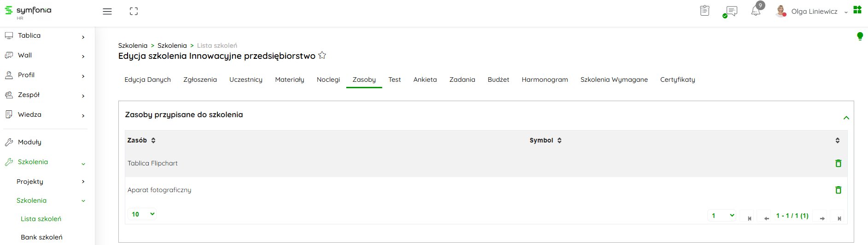The width and height of the screenshot is (868, 245).
Task: Delete the Tablica Flipchart resource
Action: pos(838,163)
